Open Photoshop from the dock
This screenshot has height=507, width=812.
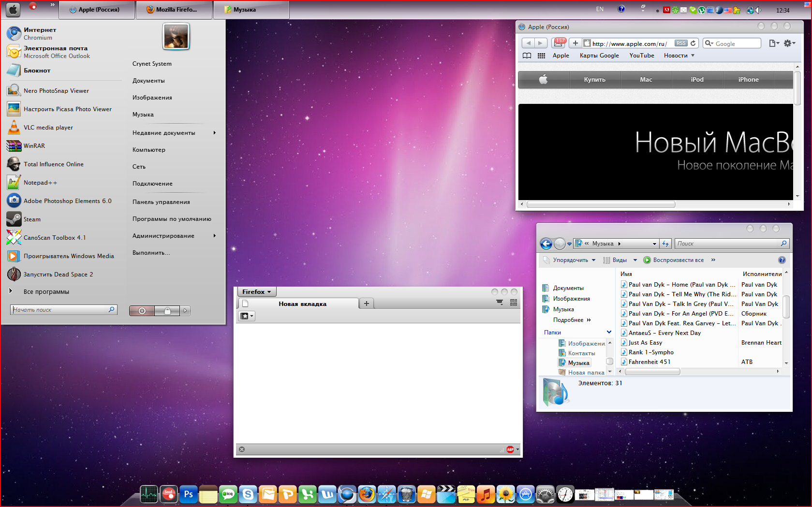189,494
